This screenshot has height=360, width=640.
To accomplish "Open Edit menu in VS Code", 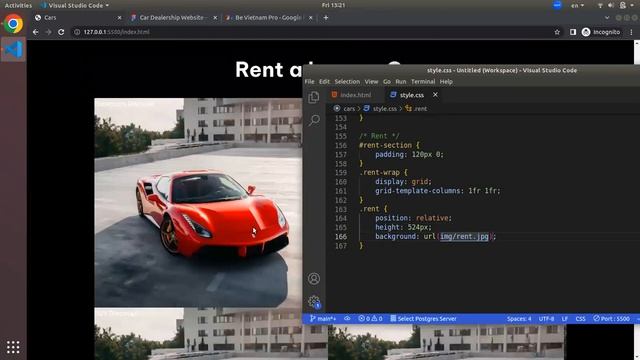I will click(324, 82).
